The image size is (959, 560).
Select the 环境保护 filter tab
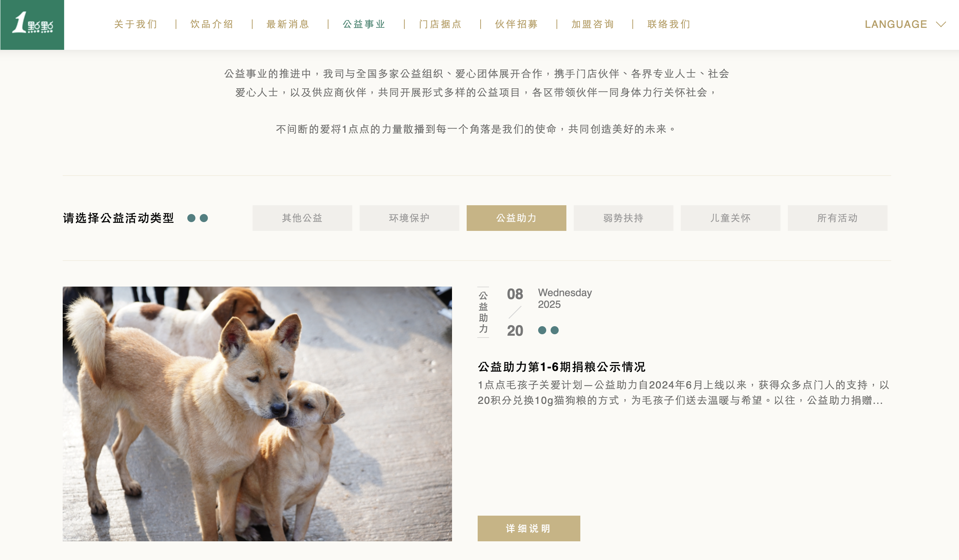point(409,218)
